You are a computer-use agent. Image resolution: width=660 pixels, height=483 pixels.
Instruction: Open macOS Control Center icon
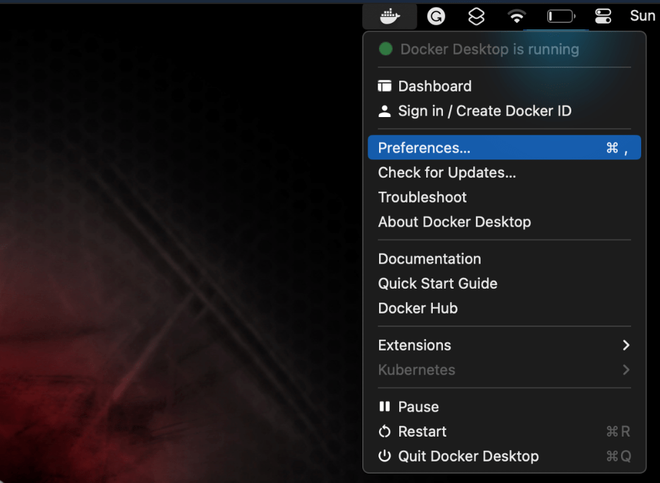pyautogui.click(x=603, y=17)
